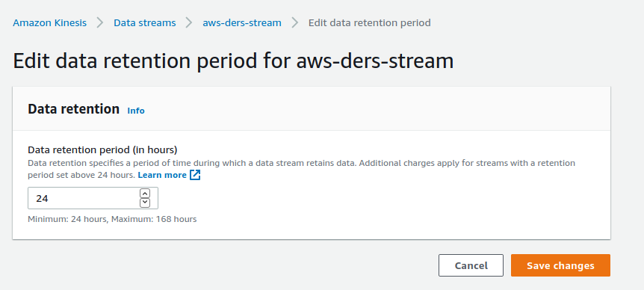Image resolution: width=644 pixels, height=290 pixels.
Task: Open the external link icon beside Learn more
Action: click(195, 175)
